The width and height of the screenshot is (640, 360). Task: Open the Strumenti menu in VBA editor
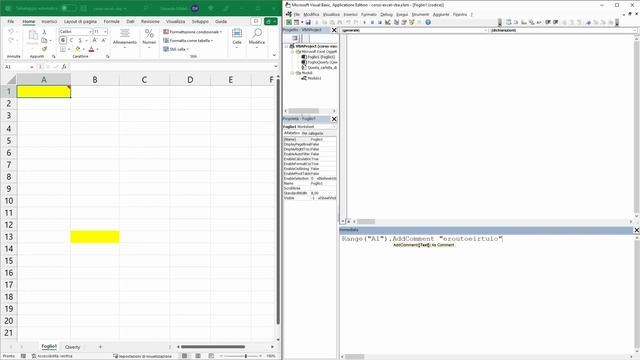(420, 14)
